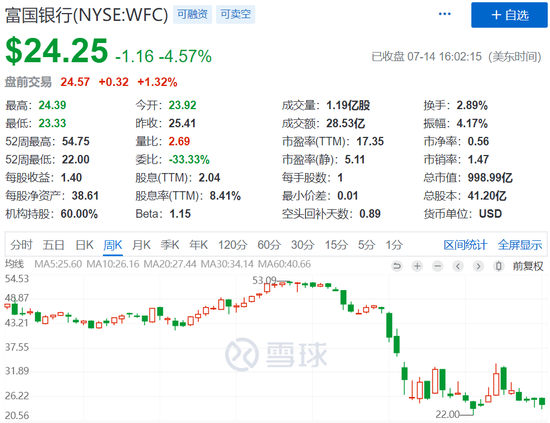Switch to the 月K chart tab
The height and width of the screenshot is (423, 550).
pos(141,245)
